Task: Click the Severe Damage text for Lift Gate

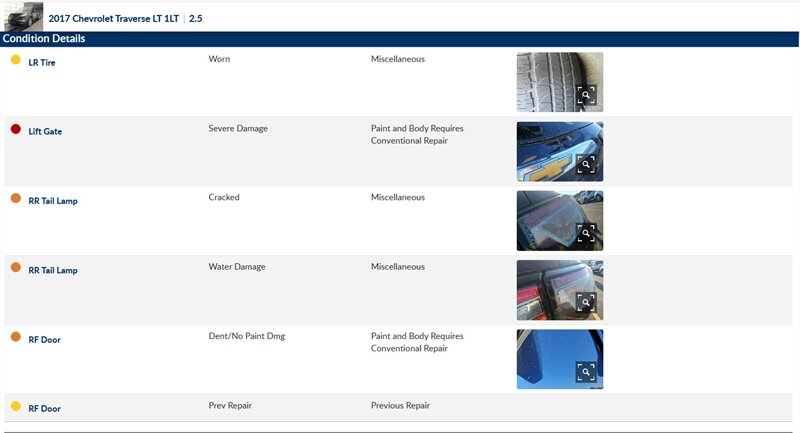Action: click(238, 128)
